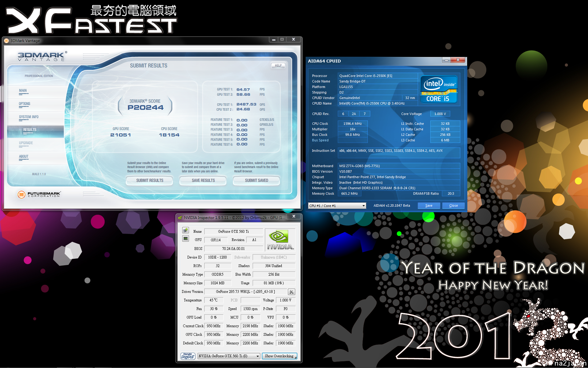Click the Bus Speed label in AIDA64
This screenshot has width=588, height=368.
[320, 140]
